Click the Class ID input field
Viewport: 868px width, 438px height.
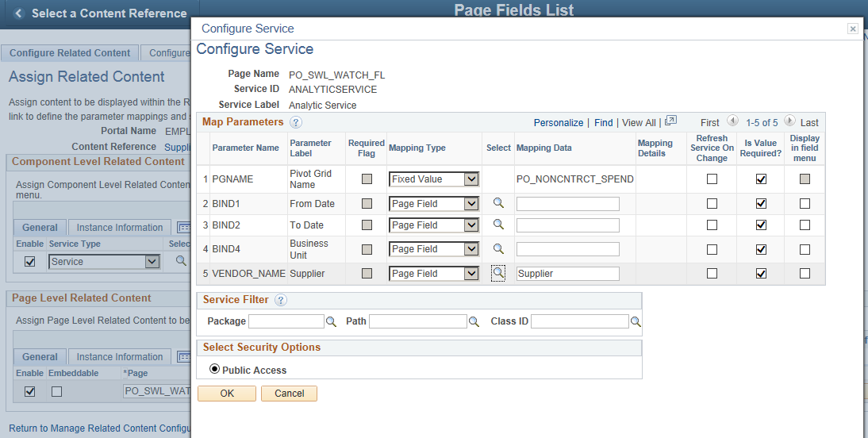[579, 321]
